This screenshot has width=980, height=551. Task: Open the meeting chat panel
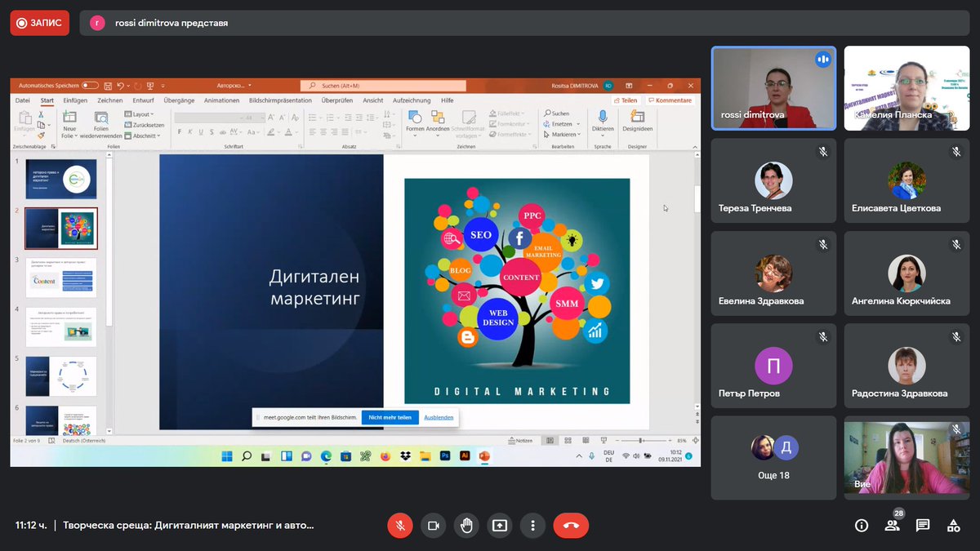click(923, 526)
